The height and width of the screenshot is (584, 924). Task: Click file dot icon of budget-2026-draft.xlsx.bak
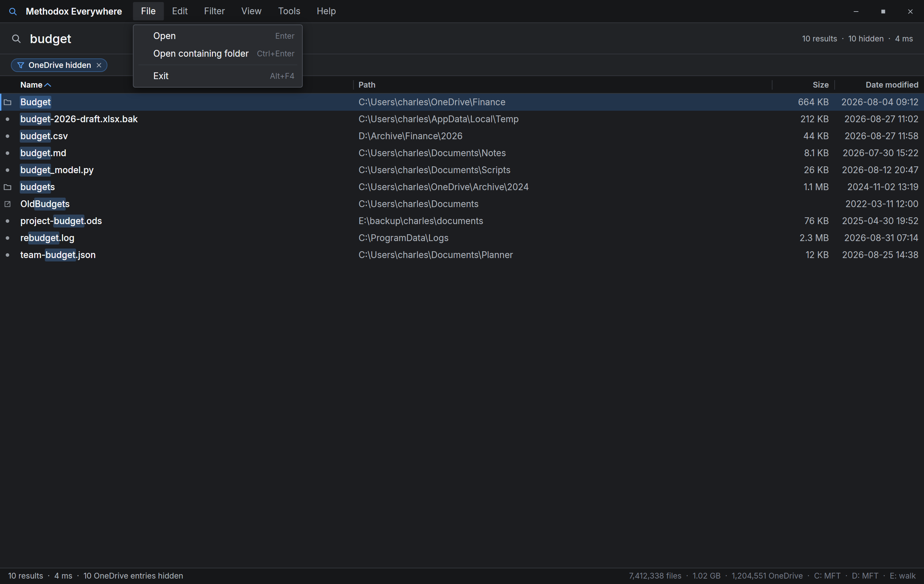click(x=8, y=119)
